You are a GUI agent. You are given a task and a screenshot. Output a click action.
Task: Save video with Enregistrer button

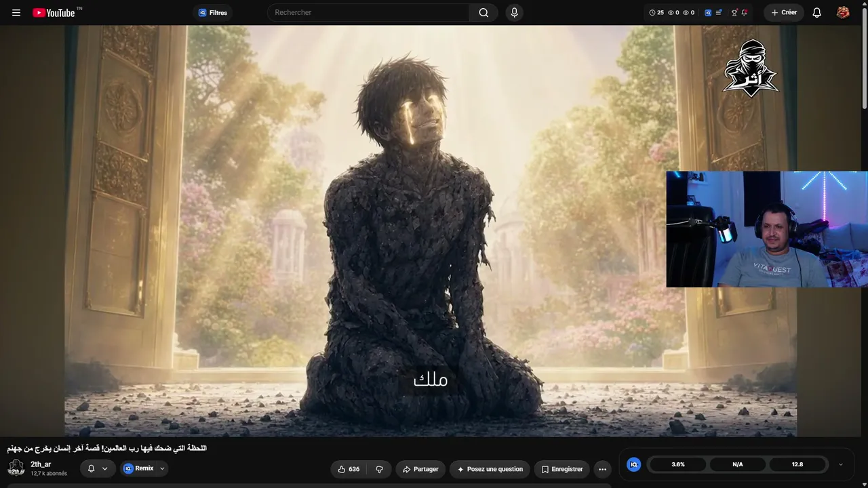pyautogui.click(x=561, y=469)
